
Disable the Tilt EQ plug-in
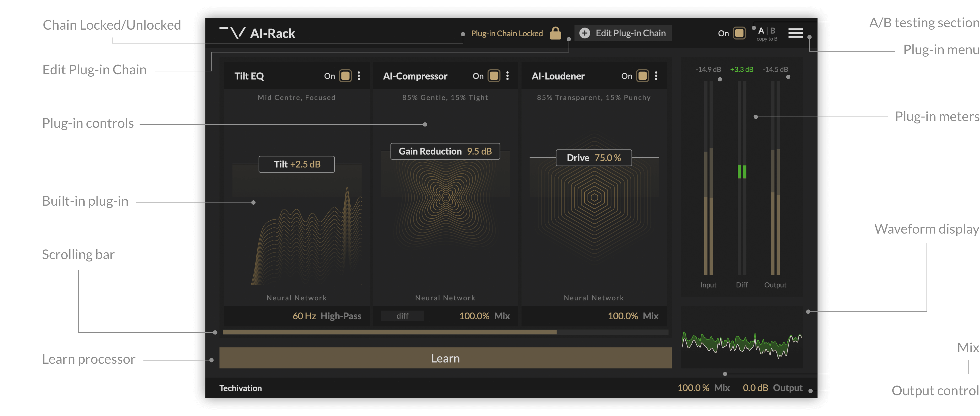(x=346, y=76)
